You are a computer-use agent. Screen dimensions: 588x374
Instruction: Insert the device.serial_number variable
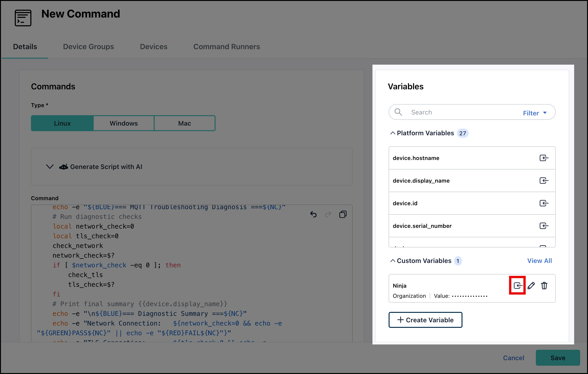pos(543,226)
